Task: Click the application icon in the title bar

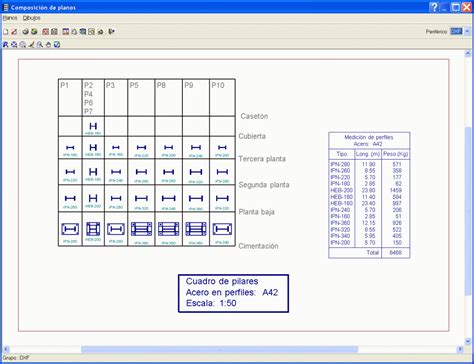Action: (x=5, y=7)
